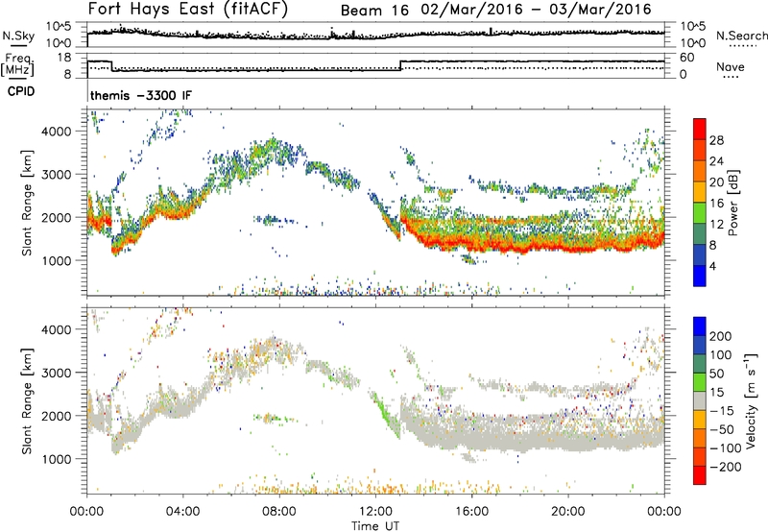Click the 'Nave' legend label
This screenshot has height=532, width=768.
pos(730,66)
